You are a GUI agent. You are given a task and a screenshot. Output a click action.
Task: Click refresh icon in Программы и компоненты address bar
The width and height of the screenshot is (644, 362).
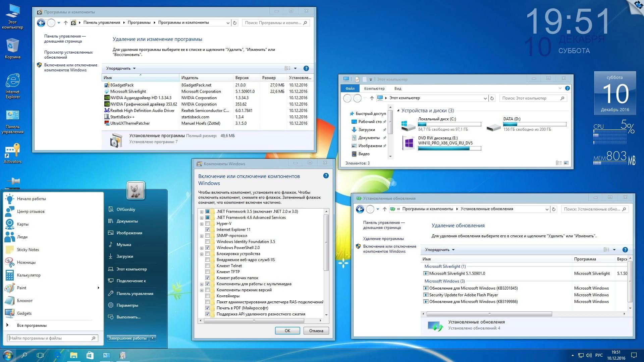235,23
